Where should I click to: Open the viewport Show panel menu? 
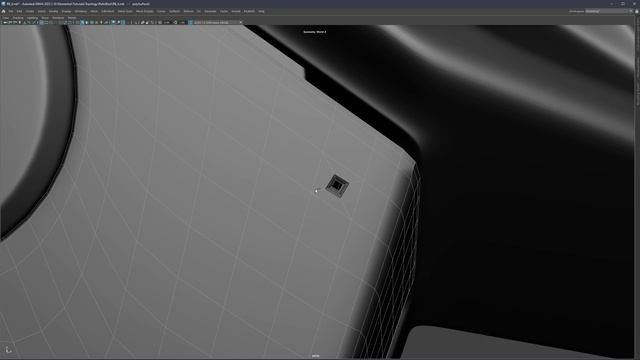45,18
